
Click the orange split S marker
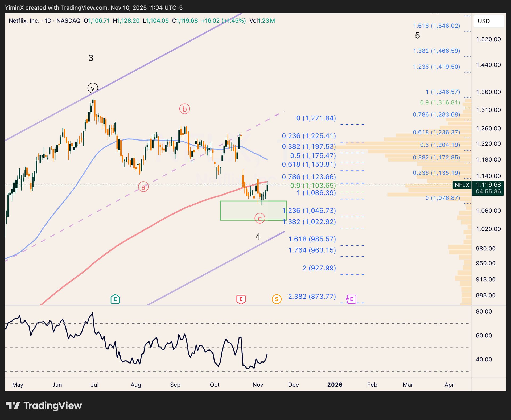(x=277, y=299)
